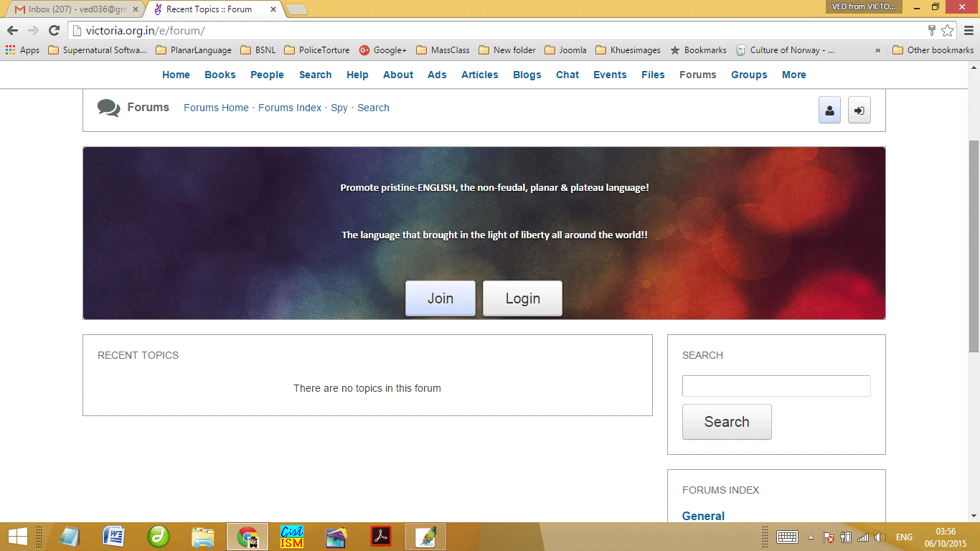Bookmark this page with the star icon

coord(947,30)
